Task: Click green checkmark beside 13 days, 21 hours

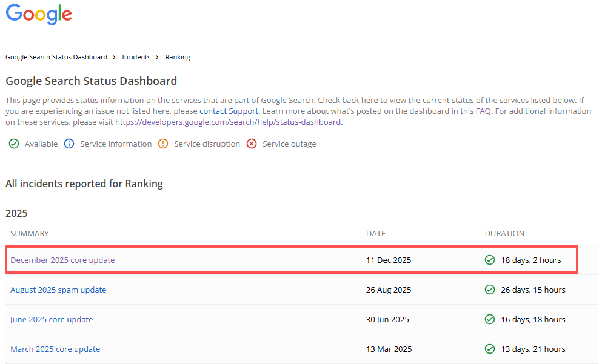Action: (490, 349)
